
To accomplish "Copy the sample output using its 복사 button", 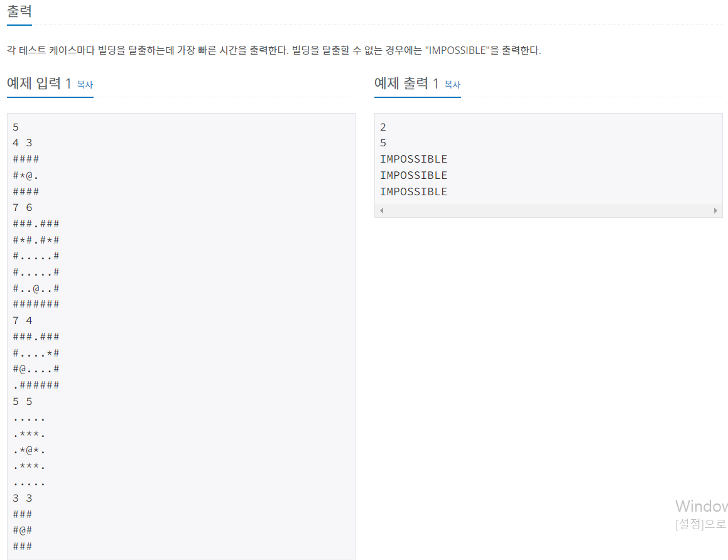I will pyautogui.click(x=452, y=86).
